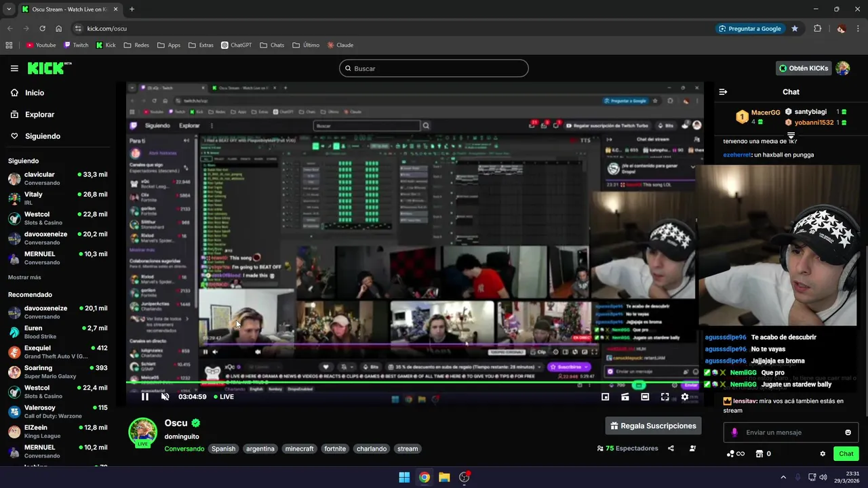This screenshot has height=488, width=868.
Task: Open the emote picker in chat
Action: click(848, 432)
